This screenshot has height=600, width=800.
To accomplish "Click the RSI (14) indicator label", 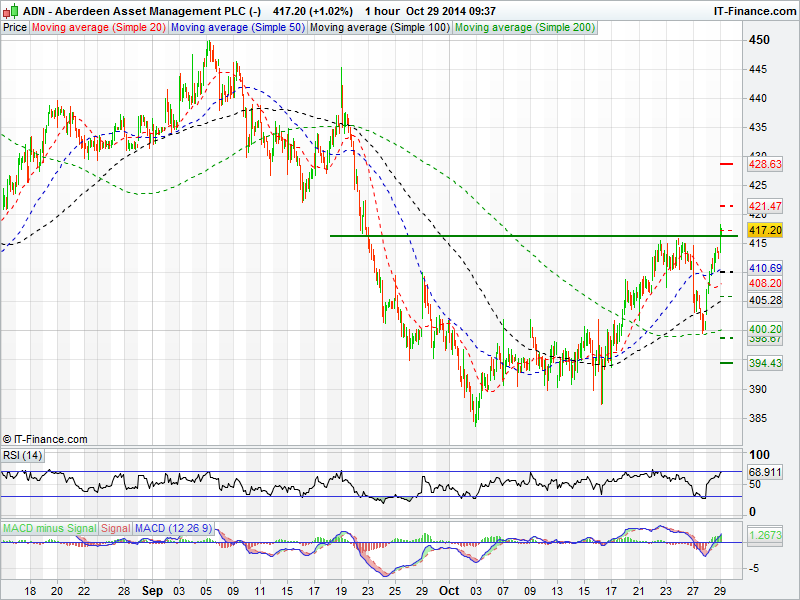I will (x=20, y=456).
